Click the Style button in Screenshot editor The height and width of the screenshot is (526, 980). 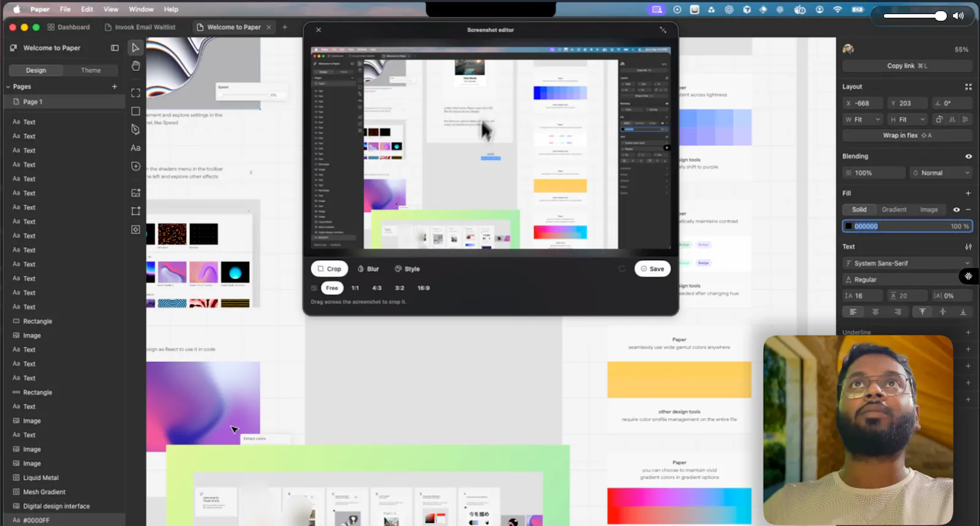[x=407, y=269]
